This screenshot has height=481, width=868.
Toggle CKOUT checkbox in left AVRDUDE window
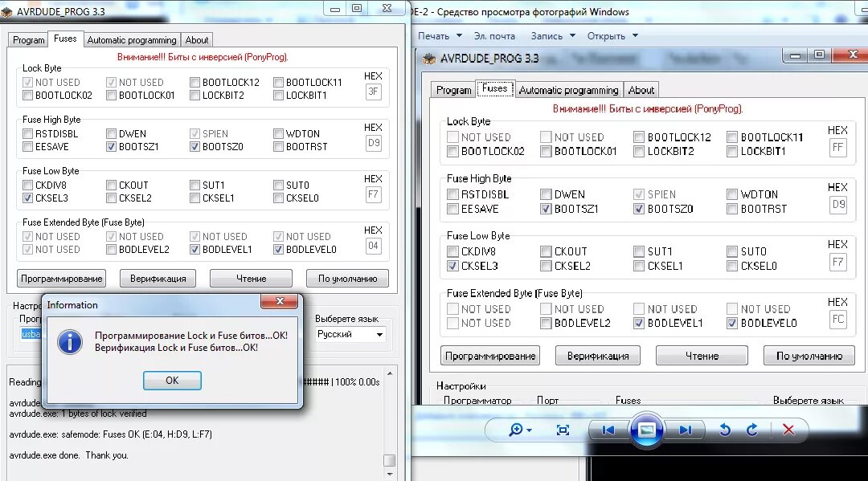click(111, 185)
